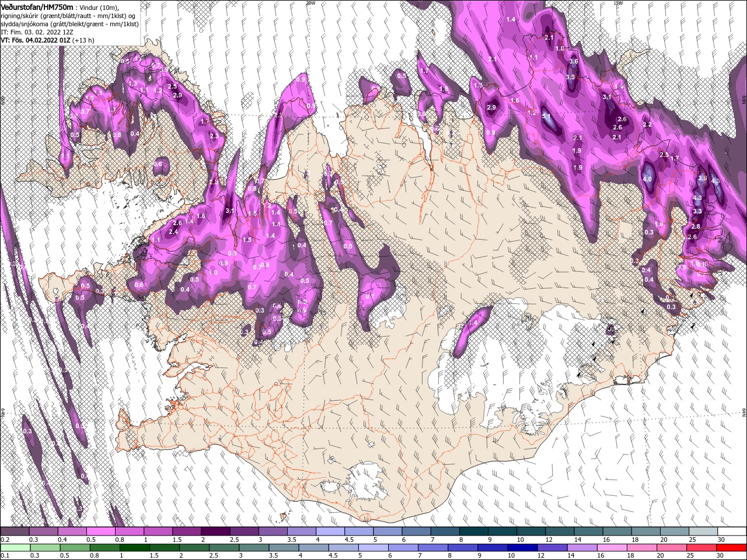Click the '4.0' precipitation value on the map
The height and width of the screenshot is (560, 747).
pos(647,179)
